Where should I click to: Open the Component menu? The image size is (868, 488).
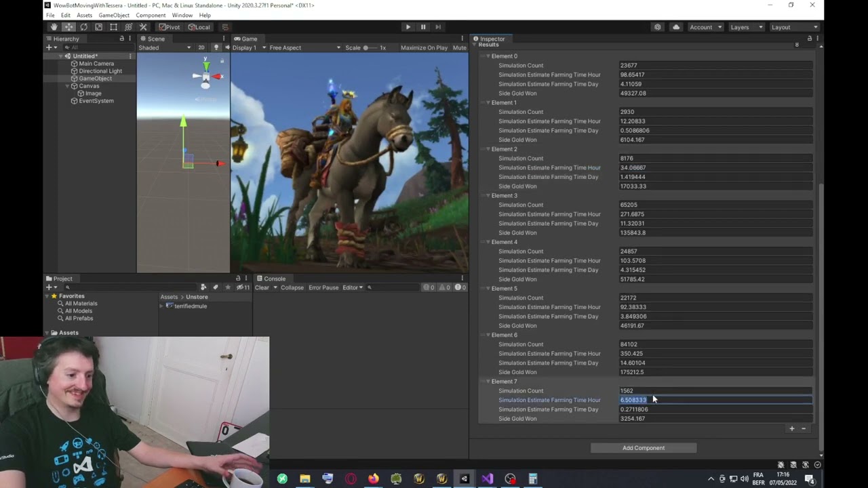click(x=151, y=15)
